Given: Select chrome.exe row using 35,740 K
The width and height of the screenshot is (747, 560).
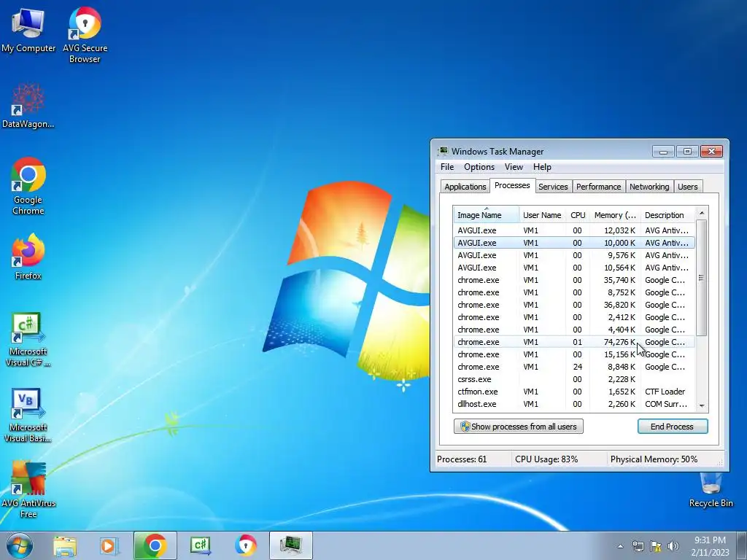Looking at the screenshot, I should click(x=574, y=280).
